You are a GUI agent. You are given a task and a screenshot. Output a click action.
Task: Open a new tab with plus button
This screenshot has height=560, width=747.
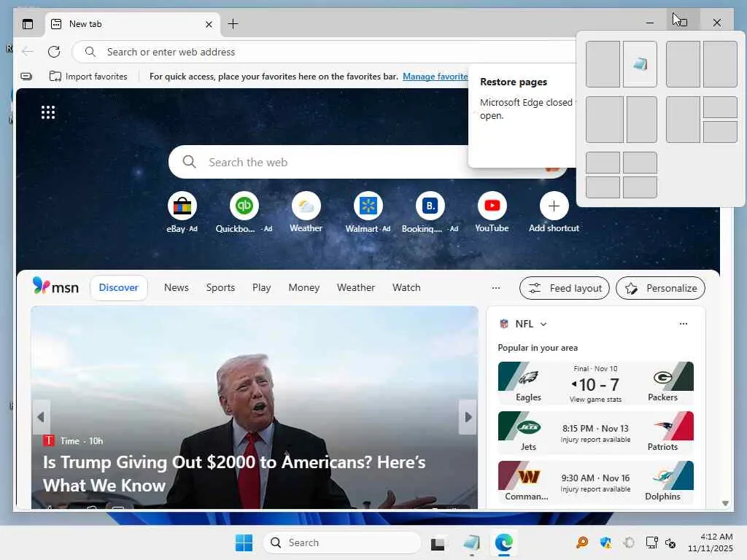[233, 24]
